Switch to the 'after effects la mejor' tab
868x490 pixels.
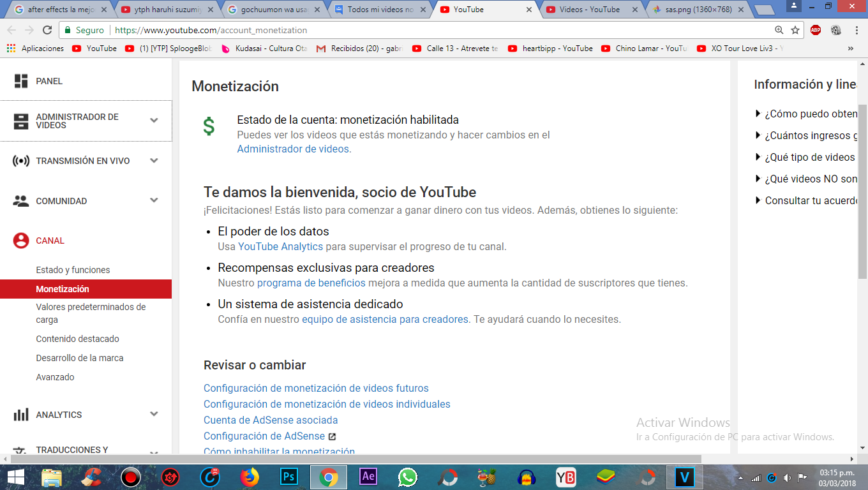pyautogui.click(x=61, y=10)
